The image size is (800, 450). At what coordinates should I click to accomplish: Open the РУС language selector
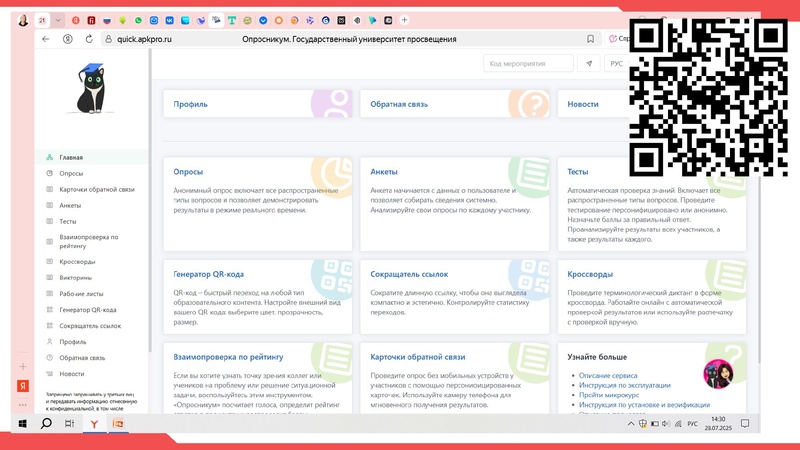(x=617, y=64)
